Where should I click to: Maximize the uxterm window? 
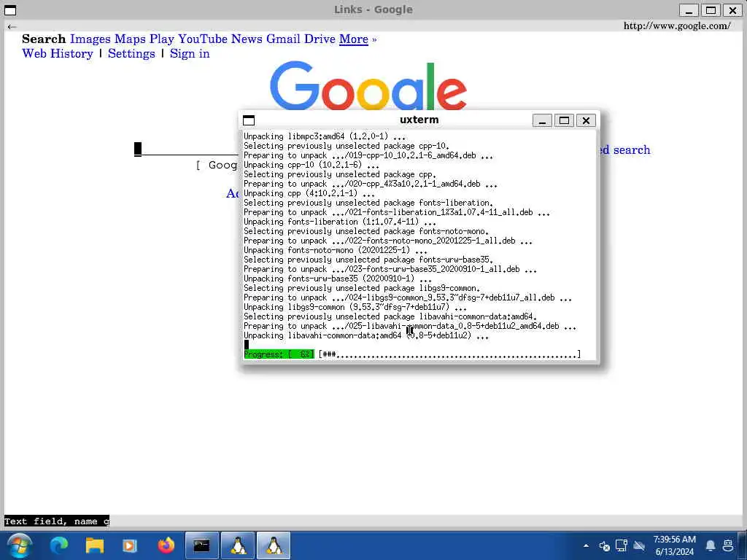point(564,120)
